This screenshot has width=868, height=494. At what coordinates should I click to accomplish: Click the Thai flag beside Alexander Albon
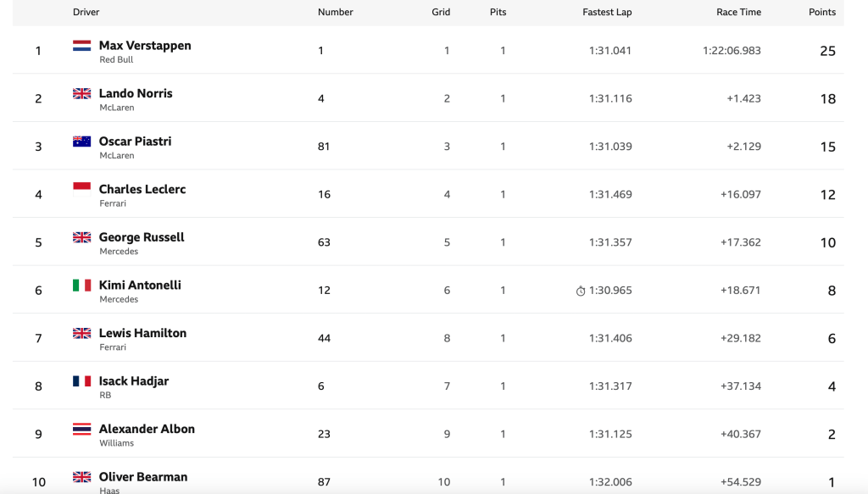81,429
